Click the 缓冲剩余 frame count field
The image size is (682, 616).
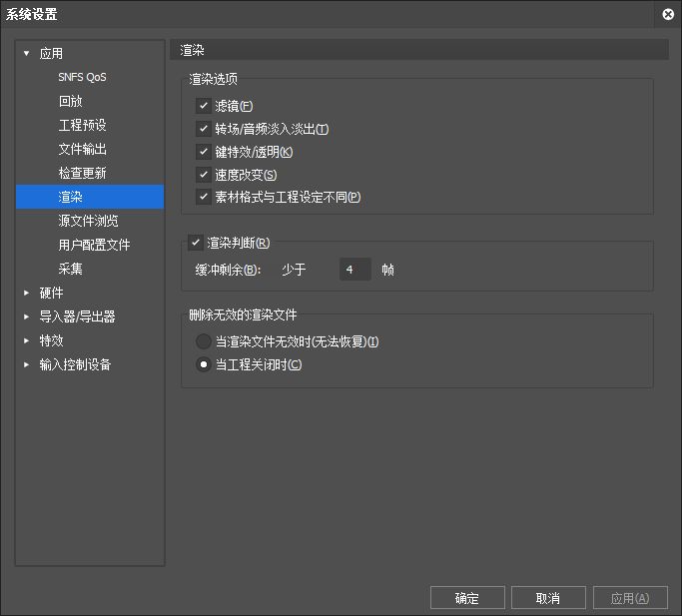(x=354, y=270)
